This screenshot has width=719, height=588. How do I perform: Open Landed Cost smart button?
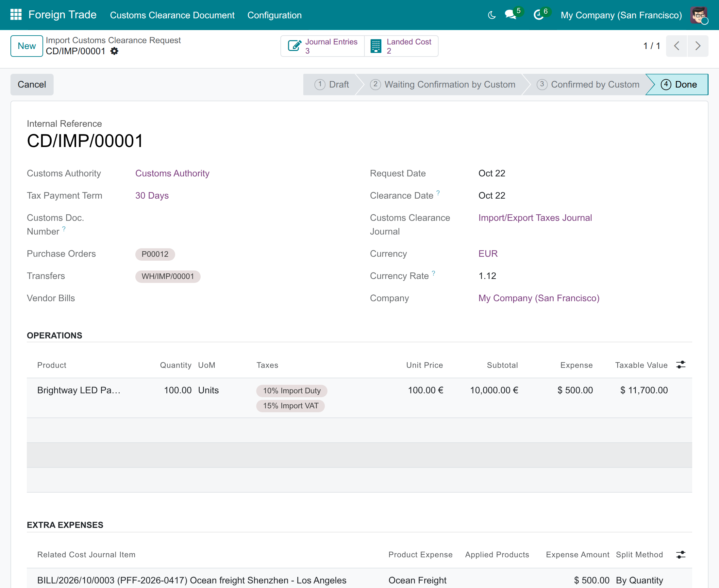click(401, 46)
